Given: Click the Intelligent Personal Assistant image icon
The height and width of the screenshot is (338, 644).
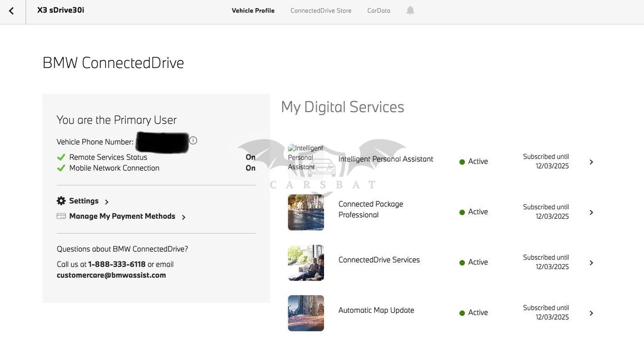Looking at the screenshot, I should pos(305,158).
